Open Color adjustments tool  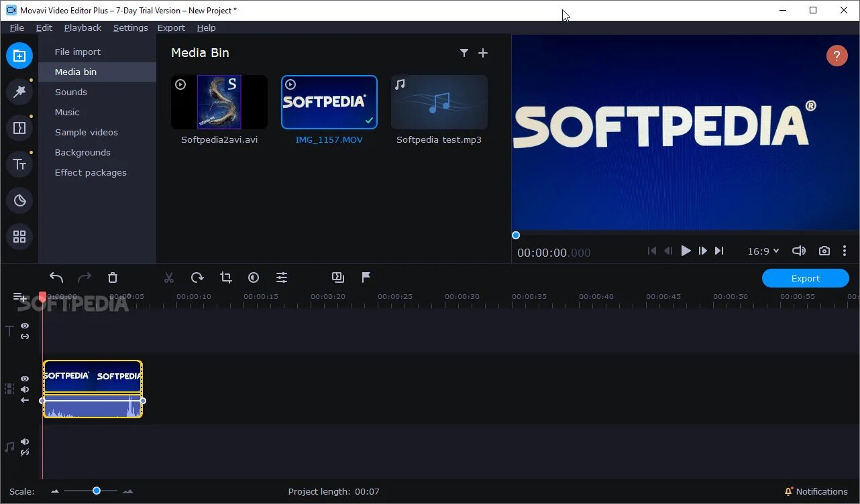(x=254, y=277)
